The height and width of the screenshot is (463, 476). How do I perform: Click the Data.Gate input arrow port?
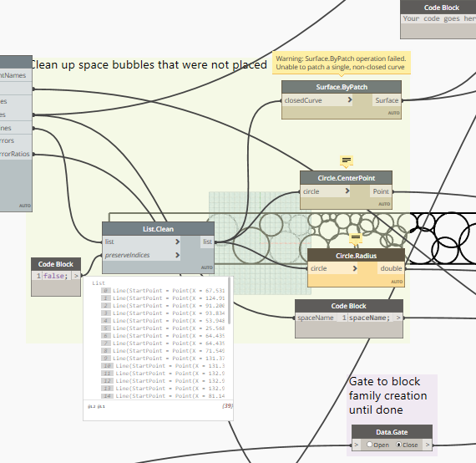click(x=357, y=445)
